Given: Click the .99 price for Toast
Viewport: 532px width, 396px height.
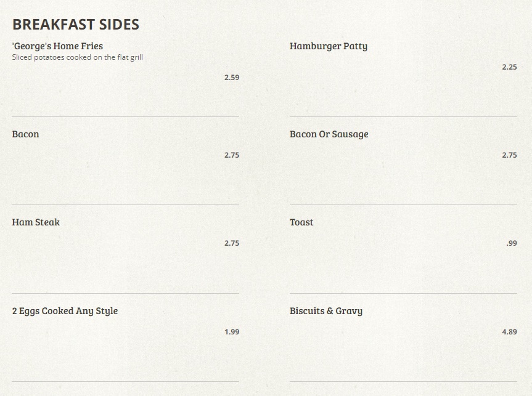Looking at the screenshot, I should [512, 243].
